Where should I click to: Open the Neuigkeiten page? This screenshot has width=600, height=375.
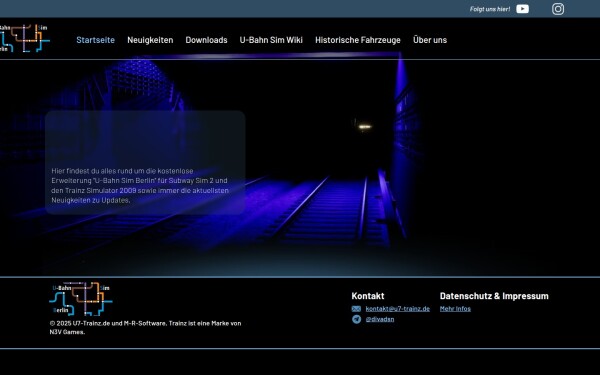[x=150, y=40]
